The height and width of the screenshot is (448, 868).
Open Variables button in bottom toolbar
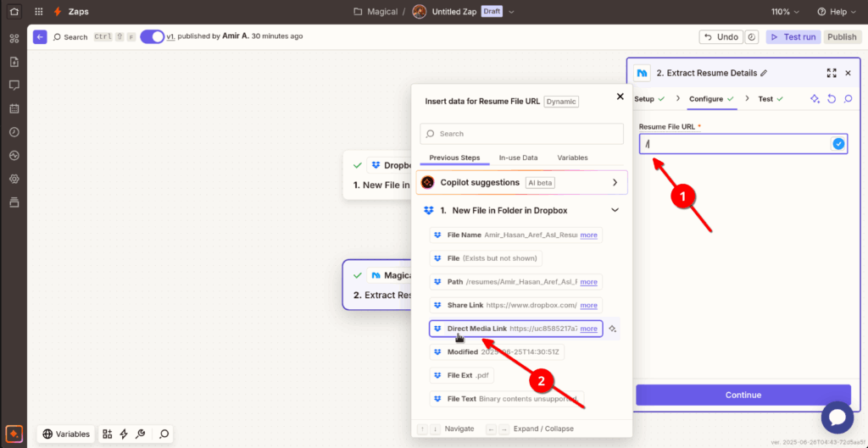tap(66, 434)
